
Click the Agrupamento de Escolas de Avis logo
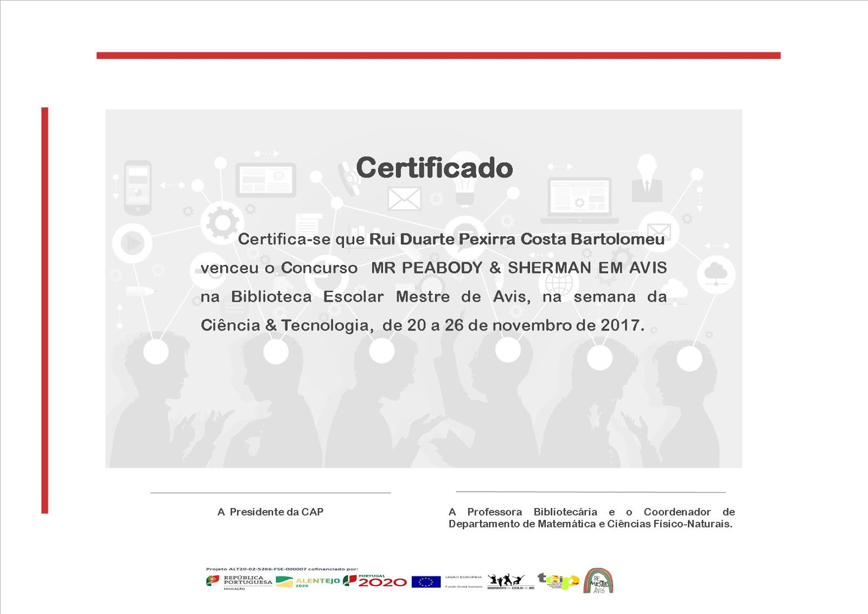tap(510, 581)
